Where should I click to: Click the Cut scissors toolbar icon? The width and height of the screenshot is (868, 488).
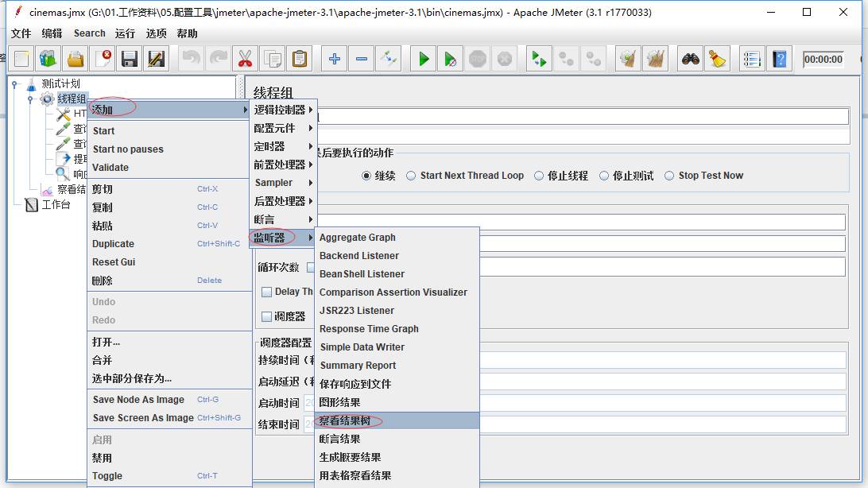(x=246, y=59)
